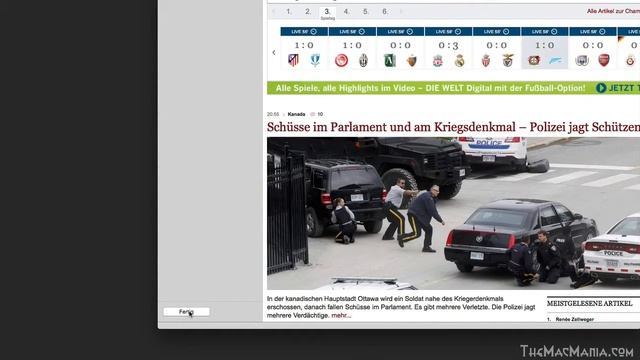Select the active 3. Spieltag tab
The height and width of the screenshot is (360, 640).
pyautogui.click(x=327, y=13)
